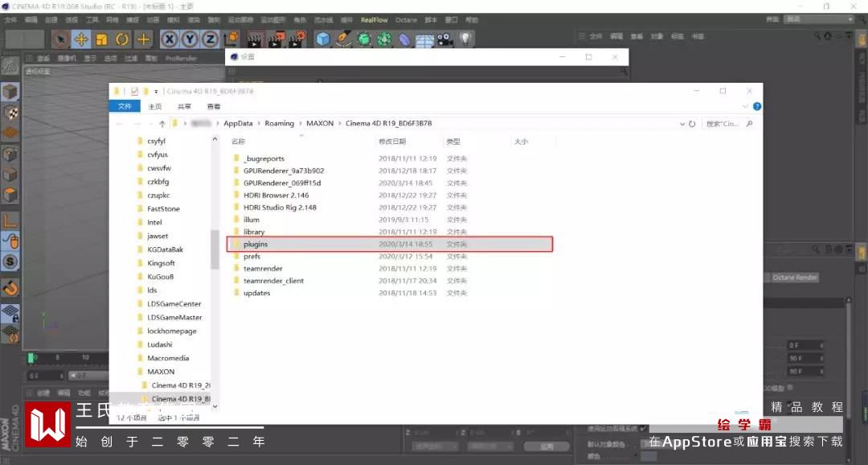Screen dimensions: 868x465
Task: Toggle the X axis lock
Action: 170,39
